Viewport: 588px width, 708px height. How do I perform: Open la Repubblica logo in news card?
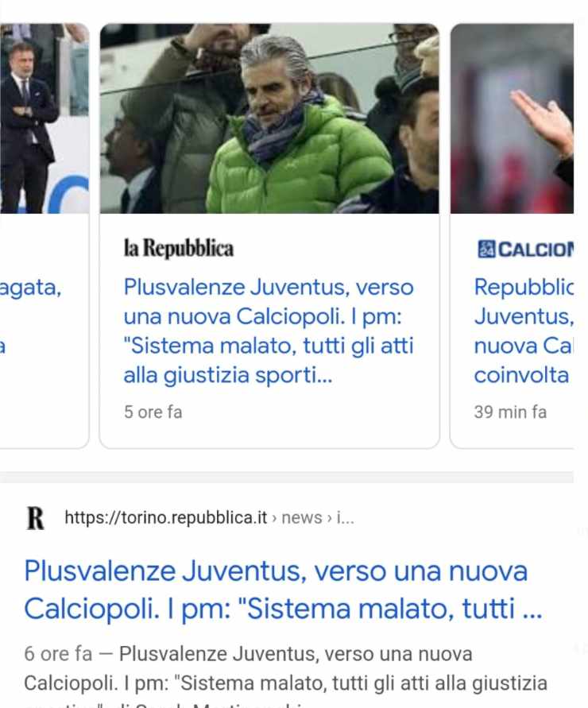[x=179, y=248]
